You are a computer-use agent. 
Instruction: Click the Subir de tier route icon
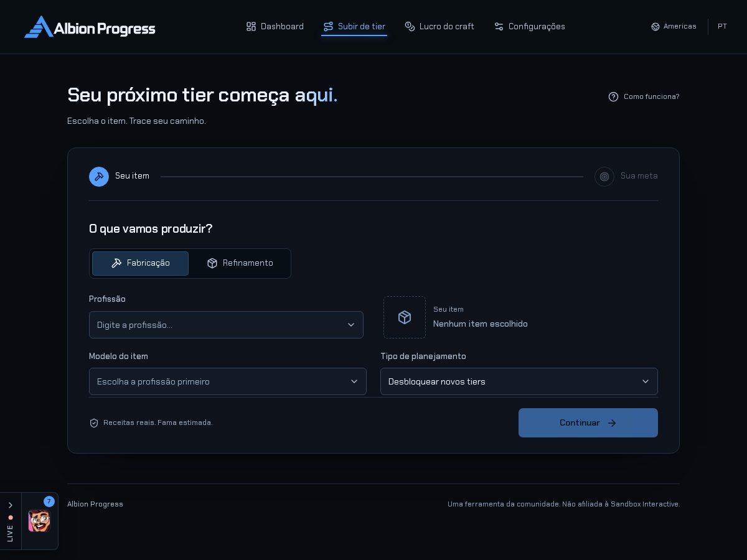coord(329,26)
